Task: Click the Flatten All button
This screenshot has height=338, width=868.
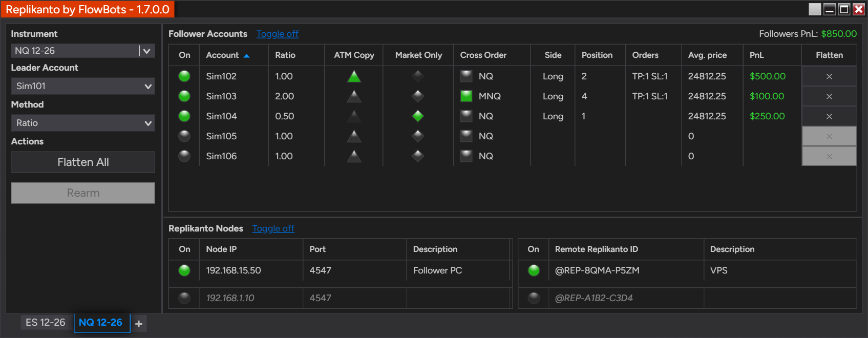Action: click(83, 162)
